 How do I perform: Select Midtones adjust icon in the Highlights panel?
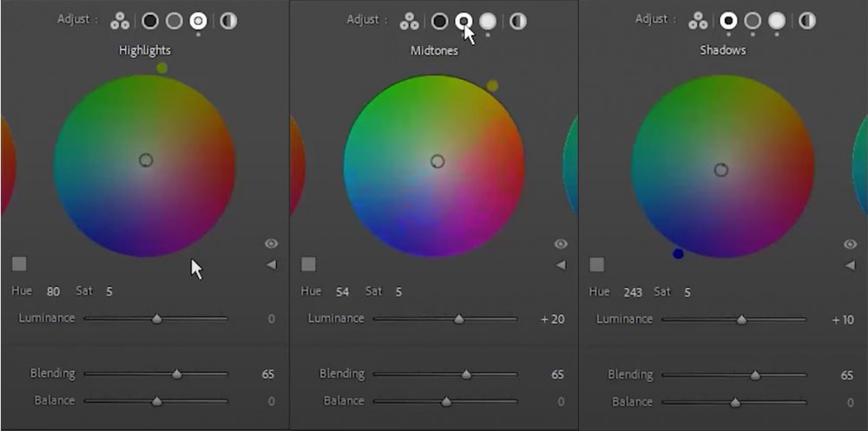click(174, 21)
